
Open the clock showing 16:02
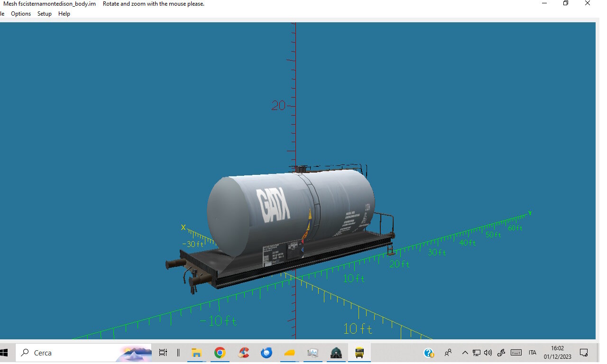pyautogui.click(x=558, y=353)
